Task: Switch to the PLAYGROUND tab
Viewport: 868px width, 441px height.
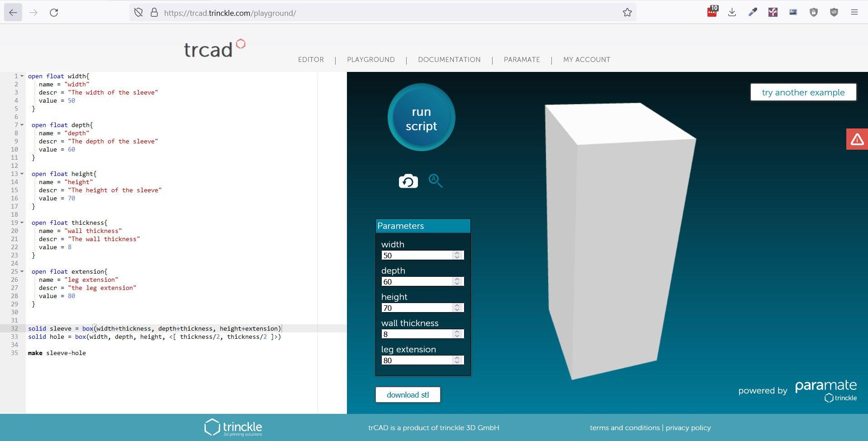Action: 370,59
